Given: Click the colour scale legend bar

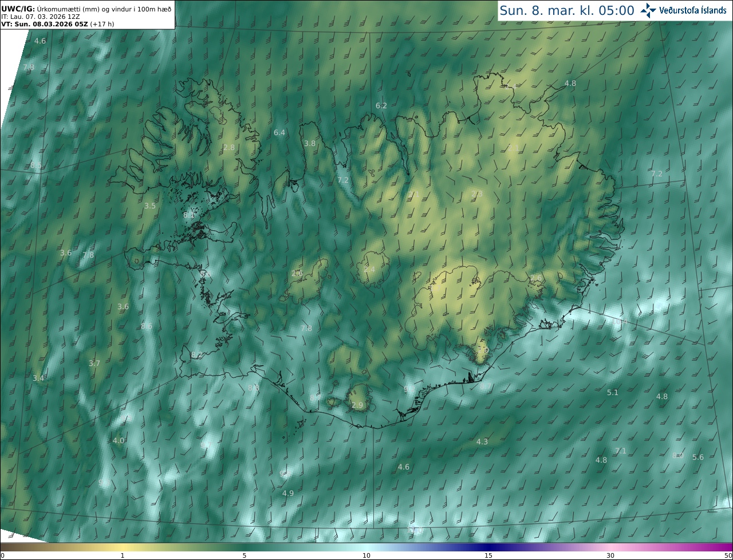Looking at the screenshot, I should click(x=366, y=547).
